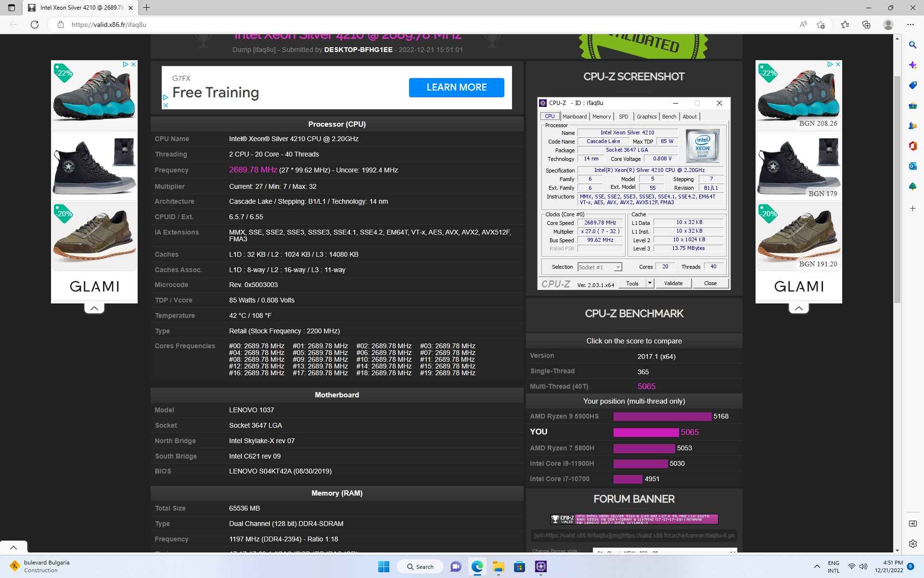Expand the chevron at bottom-left of page

[x=13, y=547]
